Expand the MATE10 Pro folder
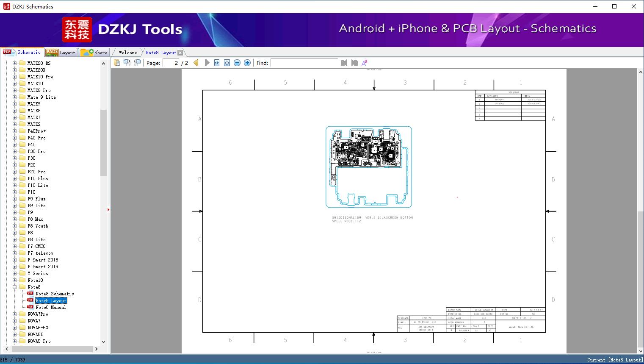The height and width of the screenshot is (364, 644). pyautogui.click(x=15, y=77)
